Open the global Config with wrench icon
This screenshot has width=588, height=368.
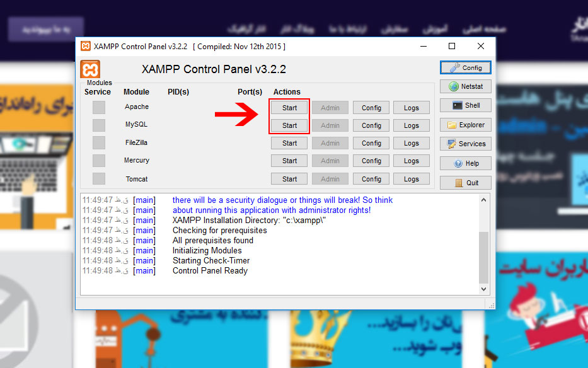tap(465, 67)
